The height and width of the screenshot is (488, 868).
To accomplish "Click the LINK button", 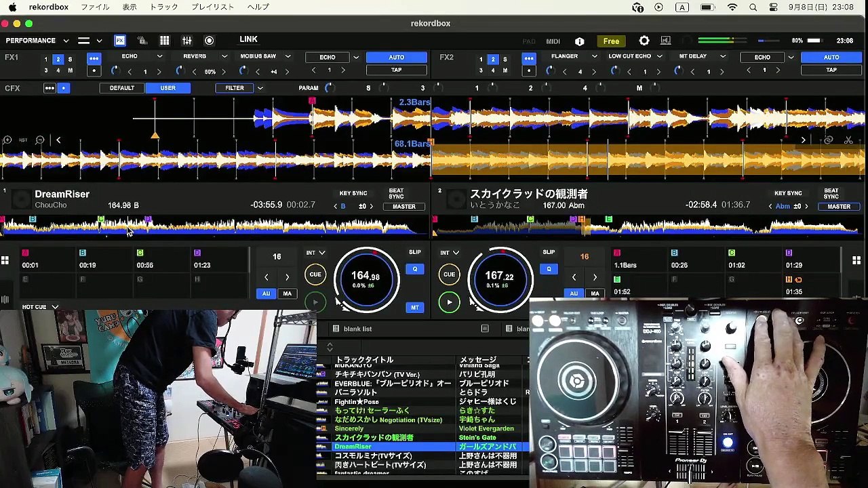I will click(248, 40).
